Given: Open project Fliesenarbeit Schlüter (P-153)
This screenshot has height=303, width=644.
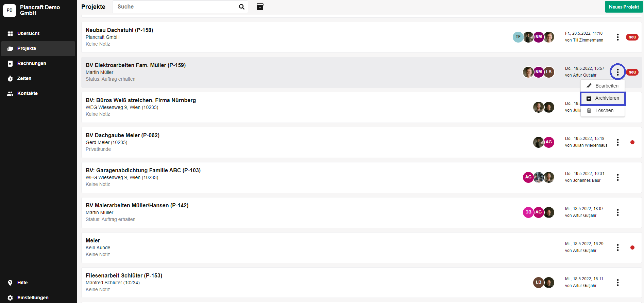Looking at the screenshot, I should pos(124,275).
